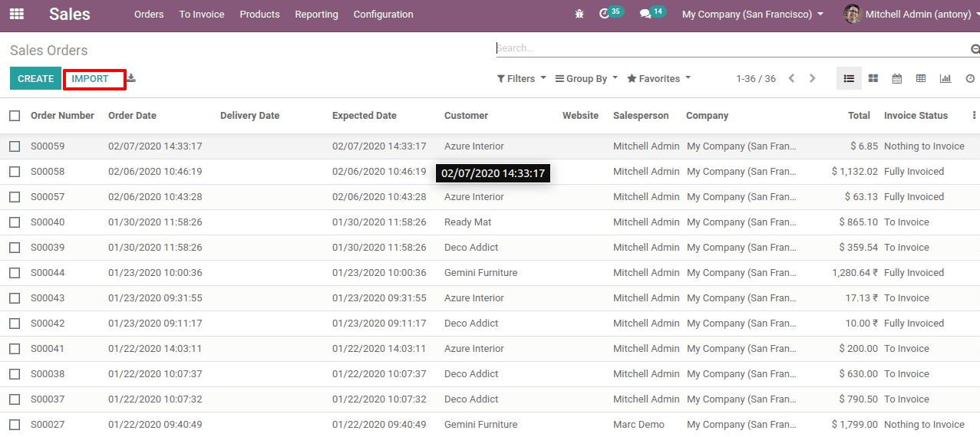Check the box for order S00043
The width and height of the screenshot is (980, 437).
coord(15,298)
